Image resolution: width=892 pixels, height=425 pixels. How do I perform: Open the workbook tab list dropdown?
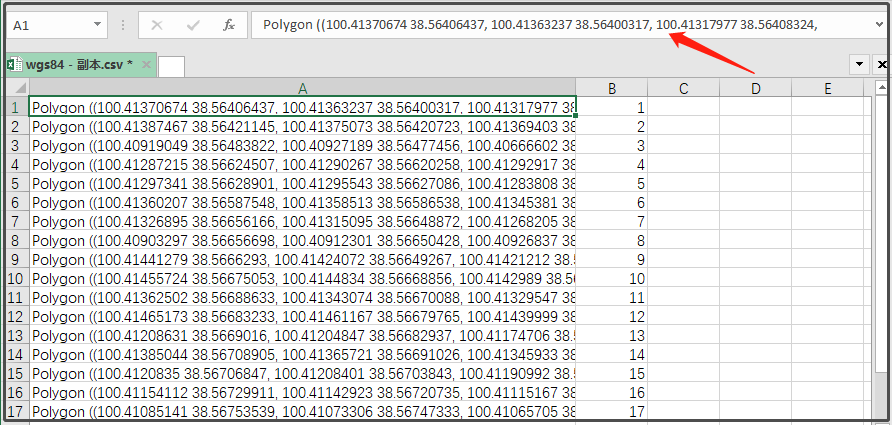(x=859, y=64)
